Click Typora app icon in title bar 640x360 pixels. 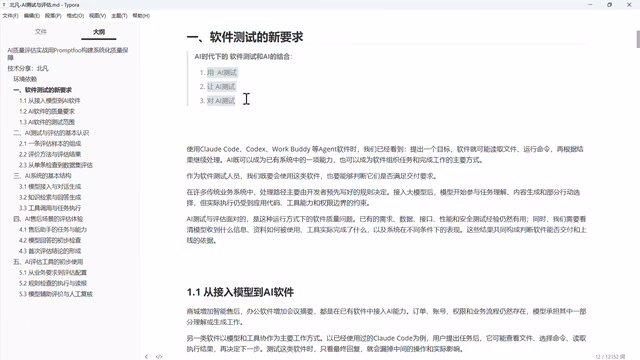[4, 5]
